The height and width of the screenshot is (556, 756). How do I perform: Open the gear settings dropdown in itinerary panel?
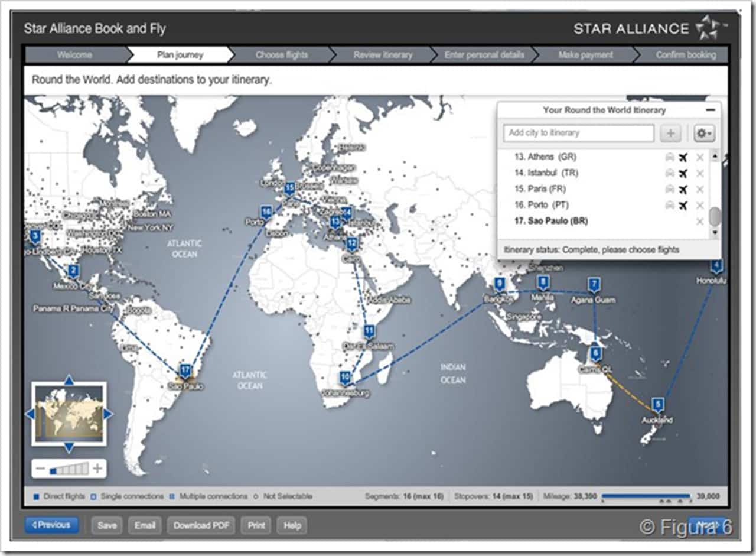click(704, 134)
